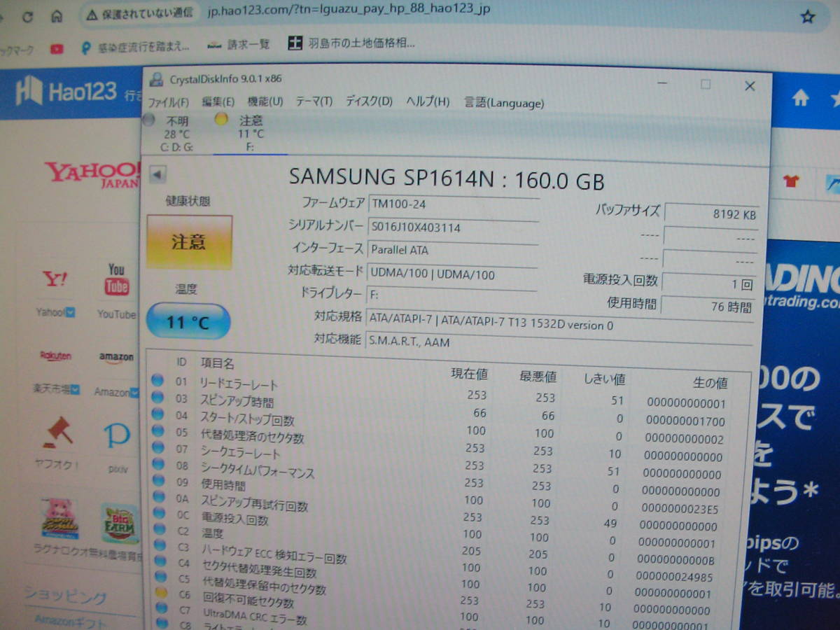
Task: Click blue status icon for 04 スタート/ストップ回数
Action: pos(158,415)
